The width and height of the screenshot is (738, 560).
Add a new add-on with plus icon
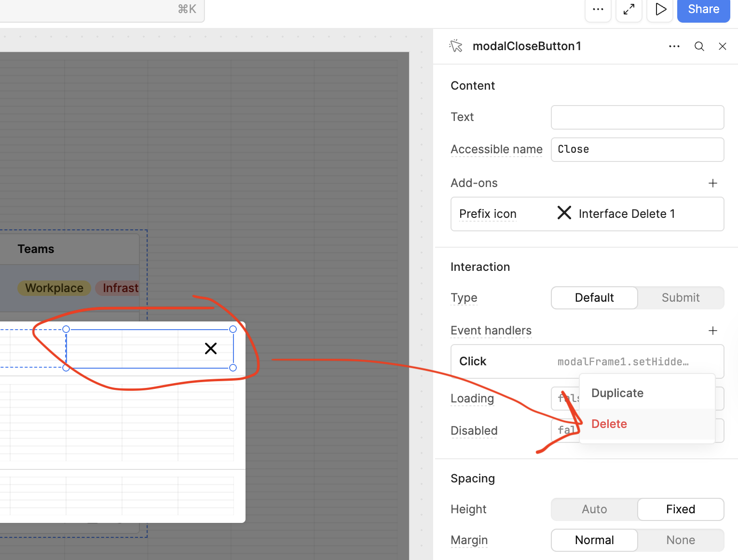712,183
